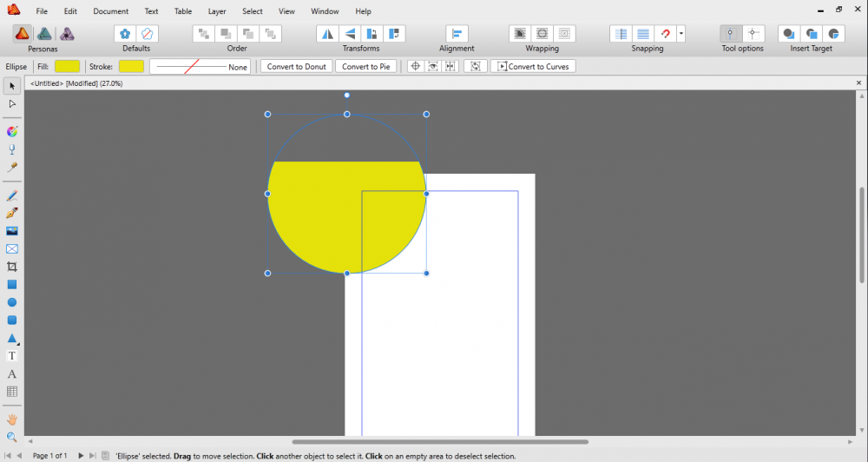Screen dimensions: 868x462
Task: Toggle wrap-around-object text wrapping icon
Action: pos(542,34)
